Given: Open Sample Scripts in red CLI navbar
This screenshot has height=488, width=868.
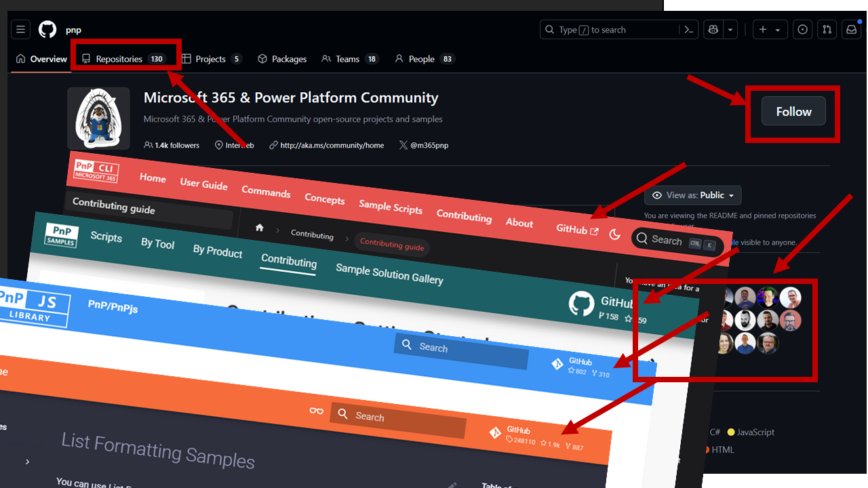Looking at the screenshot, I should click(x=391, y=207).
